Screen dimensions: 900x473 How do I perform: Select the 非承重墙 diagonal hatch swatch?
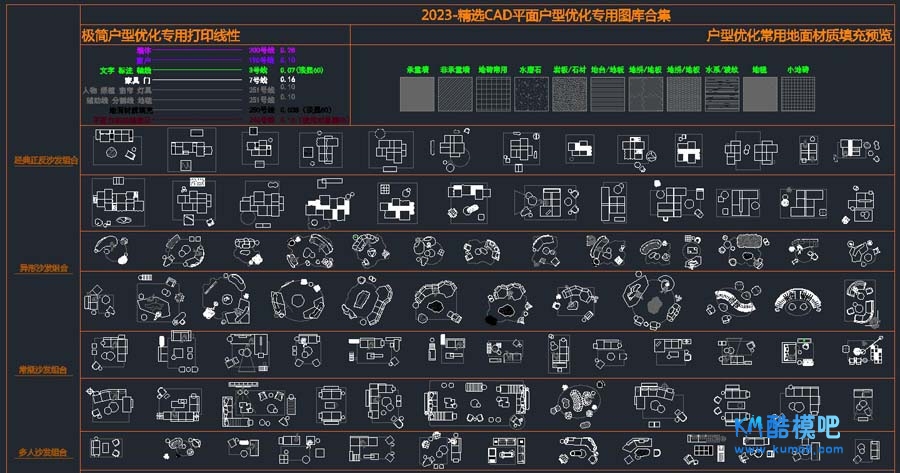coord(456,95)
